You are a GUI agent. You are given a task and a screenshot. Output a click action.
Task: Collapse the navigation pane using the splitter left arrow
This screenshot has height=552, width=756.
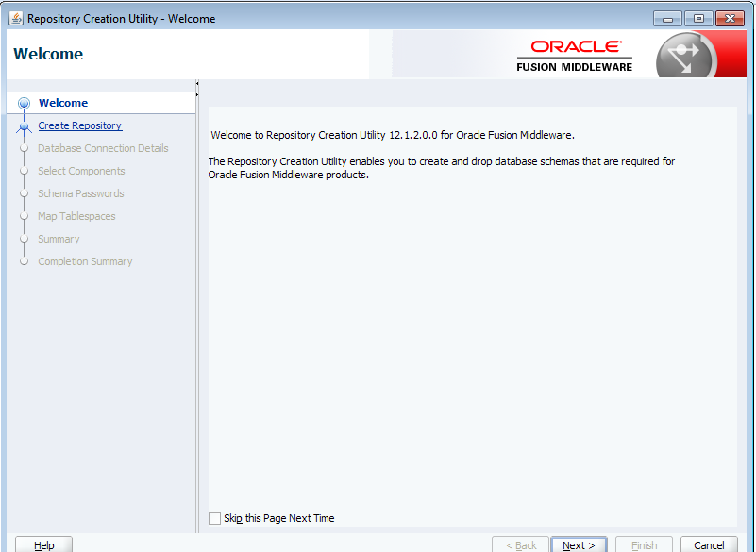197,84
